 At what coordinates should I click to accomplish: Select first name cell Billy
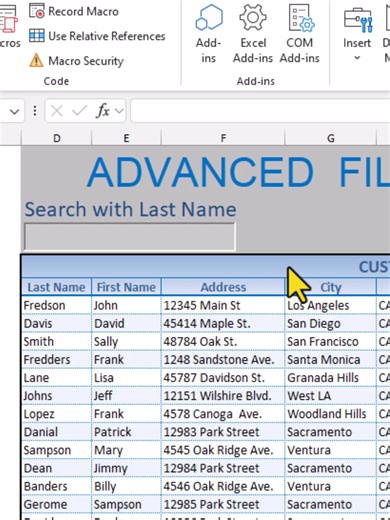pyautogui.click(x=126, y=486)
